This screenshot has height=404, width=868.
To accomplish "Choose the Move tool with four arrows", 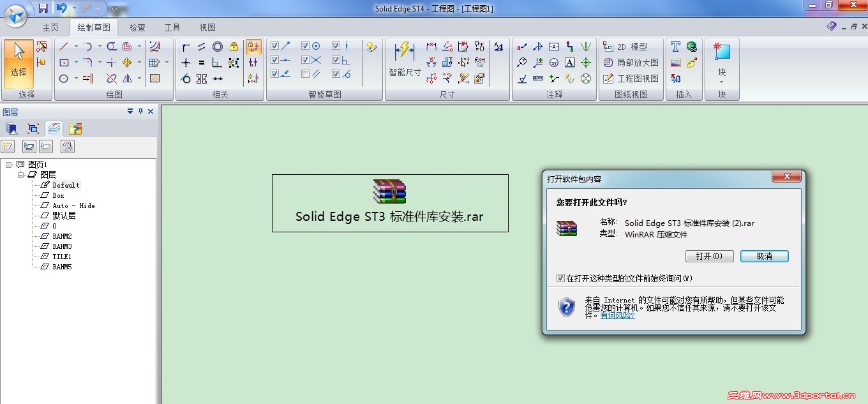I will tap(127, 63).
